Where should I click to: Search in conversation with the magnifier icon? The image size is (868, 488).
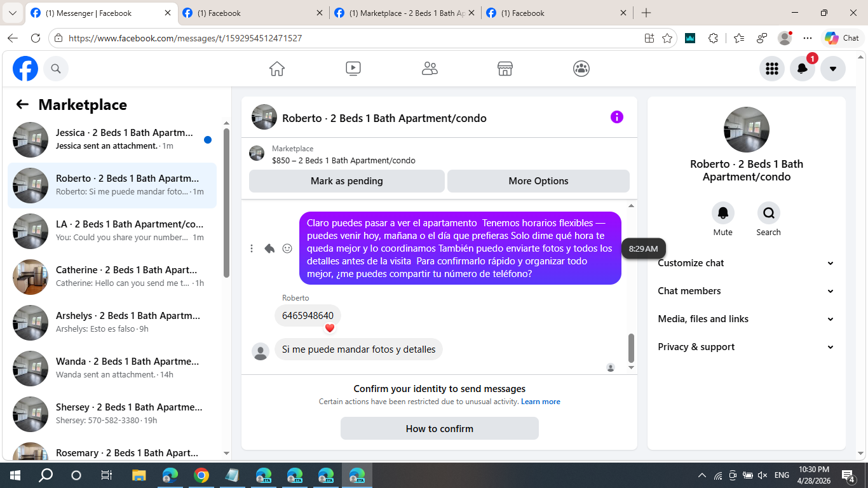769,213
